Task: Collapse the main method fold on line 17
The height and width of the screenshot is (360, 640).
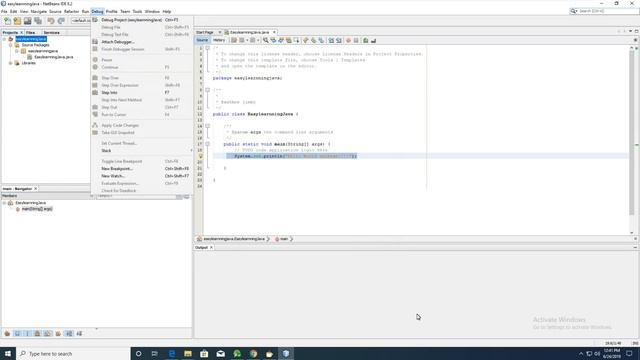Action: click(x=207, y=144)
